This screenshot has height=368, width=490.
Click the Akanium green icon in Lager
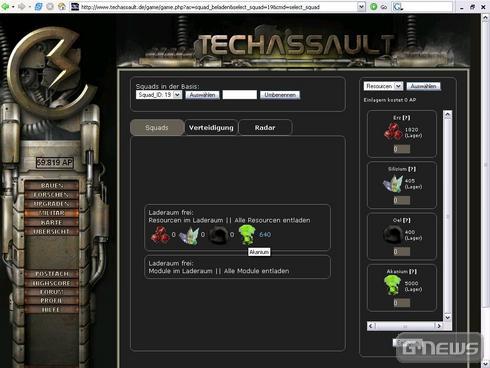pyautogui.click(x=393, y=286)
